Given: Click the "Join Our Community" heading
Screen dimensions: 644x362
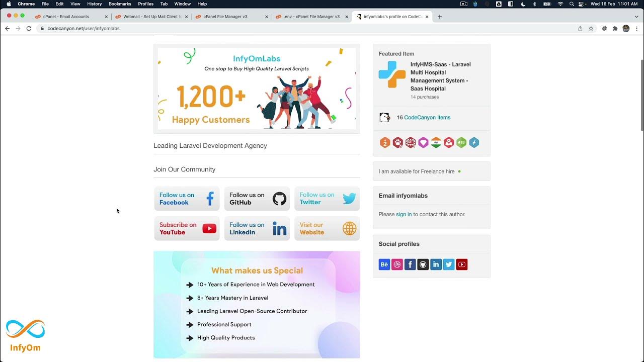Looking at the screenshot, I should pyautogui.click(x=185, y=169).
